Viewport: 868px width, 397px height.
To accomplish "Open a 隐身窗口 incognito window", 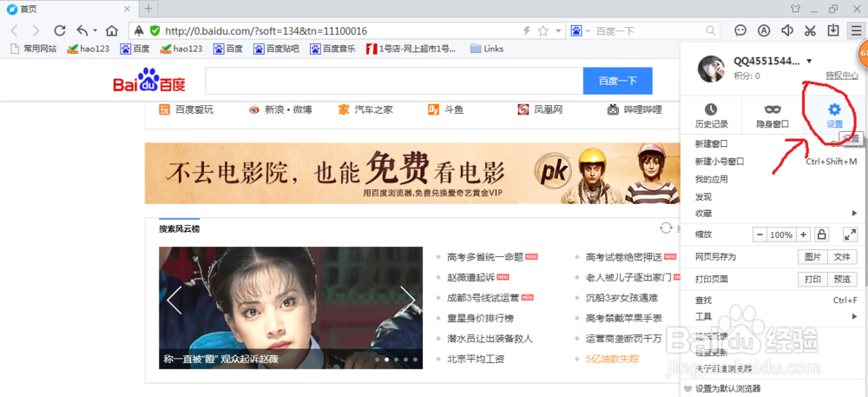I will pos(773,116).
